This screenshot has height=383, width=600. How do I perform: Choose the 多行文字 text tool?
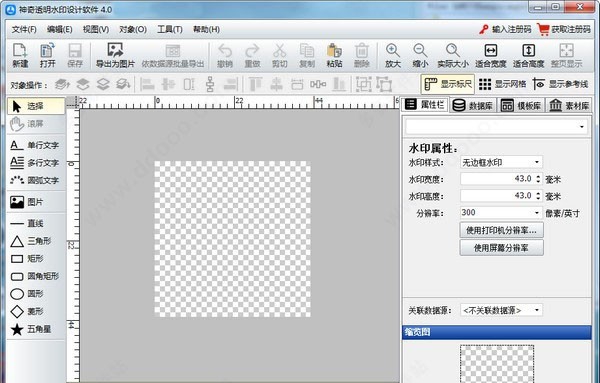(x=36, y=163)
